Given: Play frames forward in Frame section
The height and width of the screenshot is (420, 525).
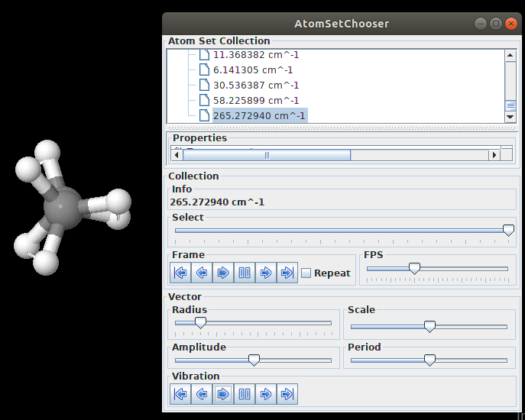Looking at the screenshot, I should pos(223,273).
